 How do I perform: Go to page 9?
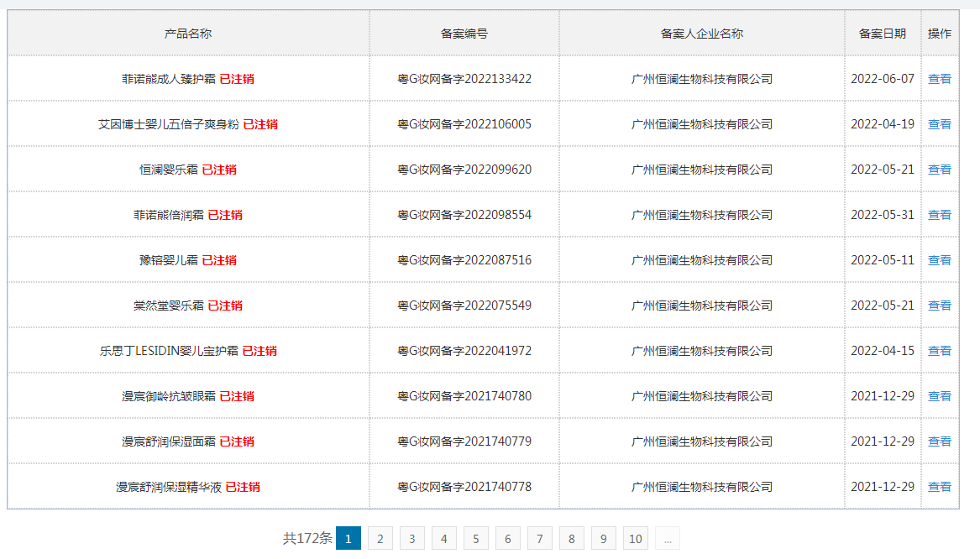click(x=603, y=538)
